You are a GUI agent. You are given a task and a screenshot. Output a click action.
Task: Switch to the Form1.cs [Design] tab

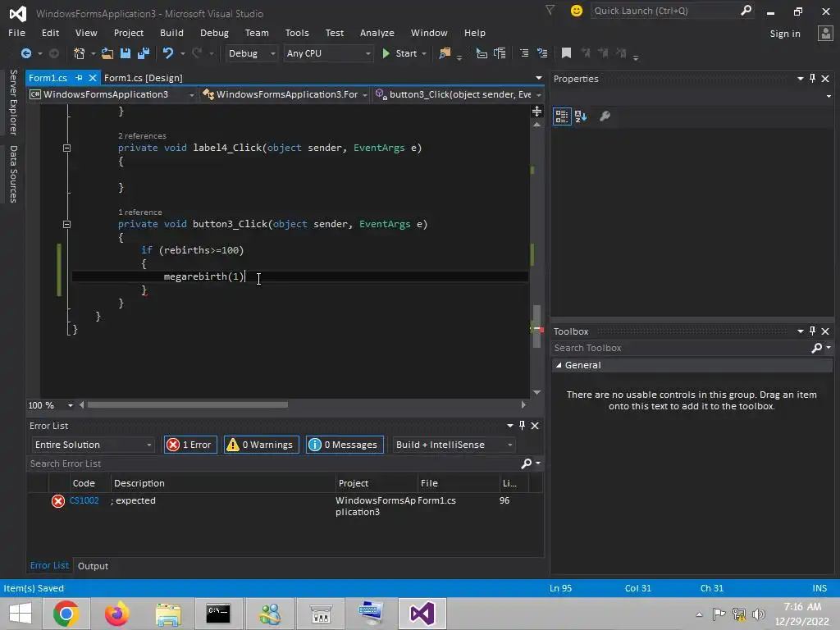tap(143, 78)
